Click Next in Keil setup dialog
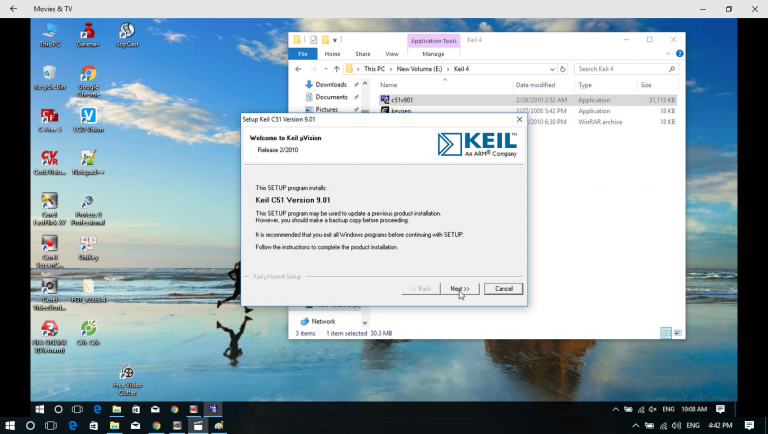Screen dimensions: 768x434 [x=459, y=289]
